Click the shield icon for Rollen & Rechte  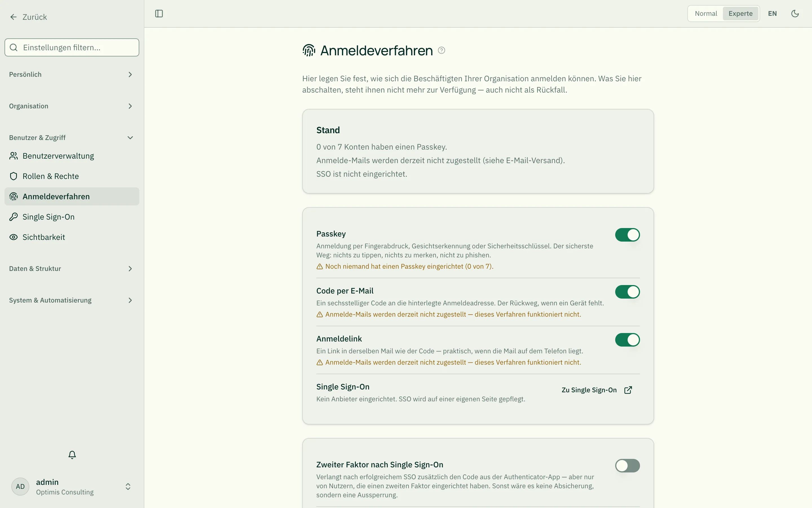click(14, 176)
